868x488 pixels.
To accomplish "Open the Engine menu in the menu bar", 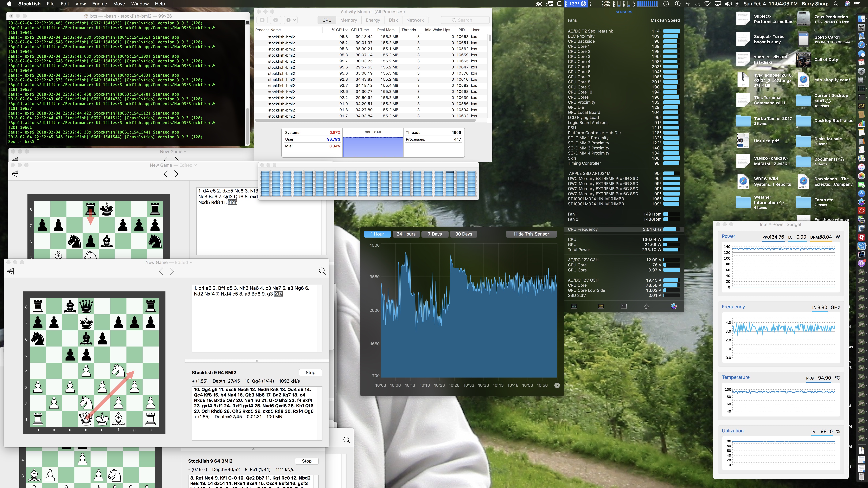I will point(99,4).
